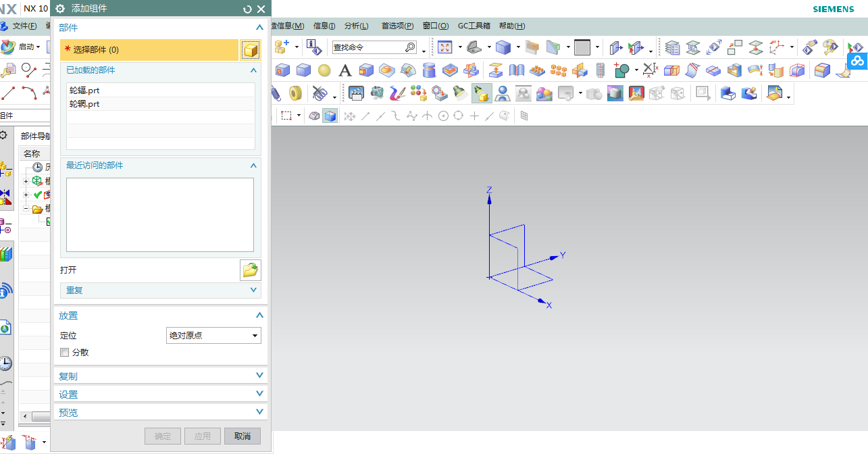Screen dimensions: 868x454
Task: Click the Fit view icon in toolbar
Action: [x=445, y=47]
